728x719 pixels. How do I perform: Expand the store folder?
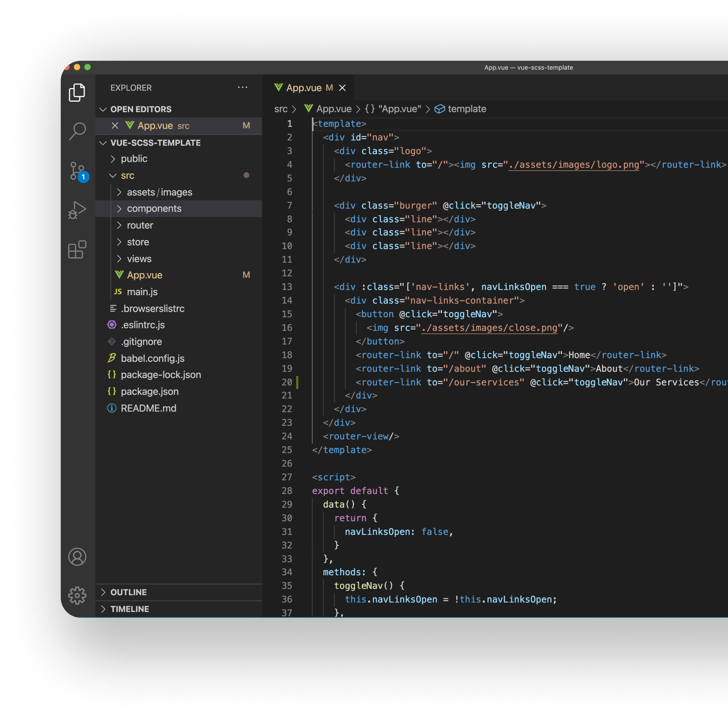click(179, 242)
